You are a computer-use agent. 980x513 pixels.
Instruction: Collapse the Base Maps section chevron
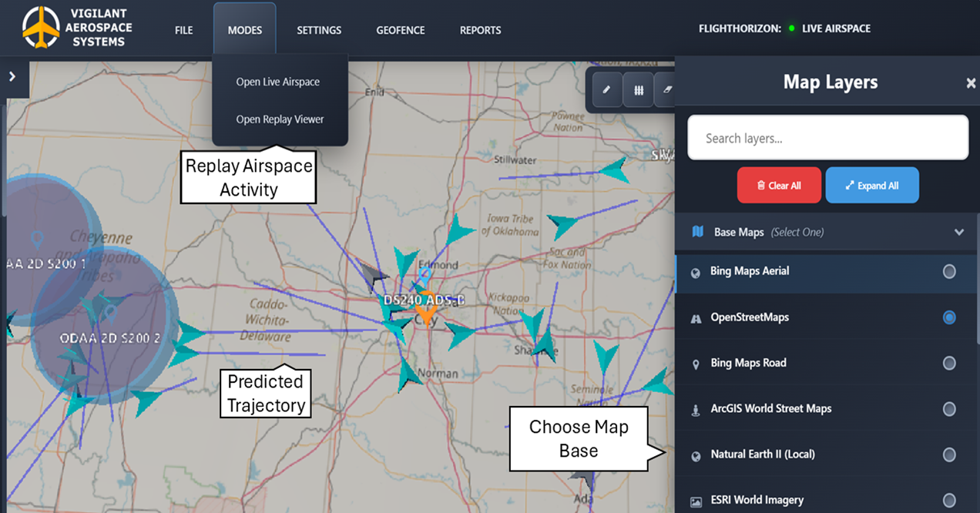(x=959, y=232)
